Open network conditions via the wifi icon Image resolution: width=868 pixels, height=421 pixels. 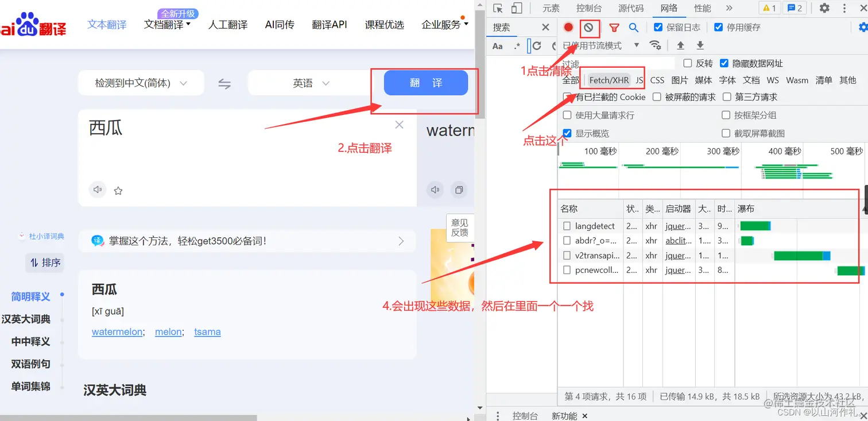(656, 45)
